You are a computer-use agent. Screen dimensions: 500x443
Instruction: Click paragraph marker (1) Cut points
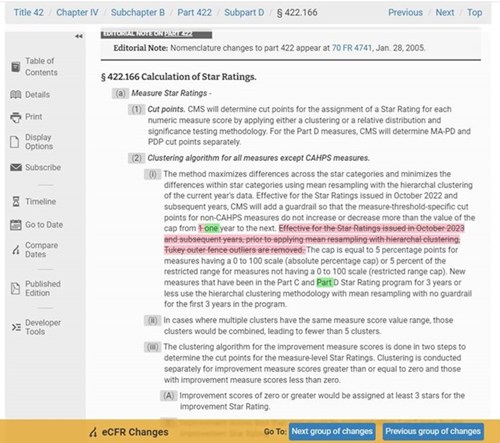point(136,109)
